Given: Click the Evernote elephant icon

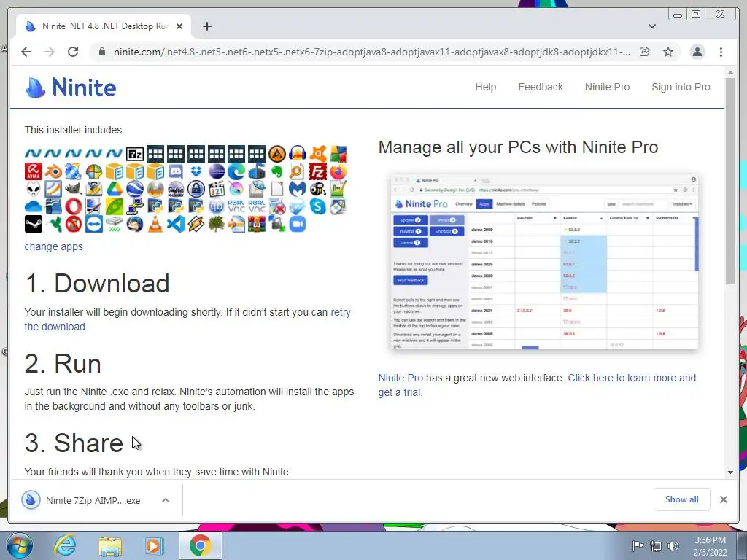Looking at the screenshot, I should pos(276,171).
